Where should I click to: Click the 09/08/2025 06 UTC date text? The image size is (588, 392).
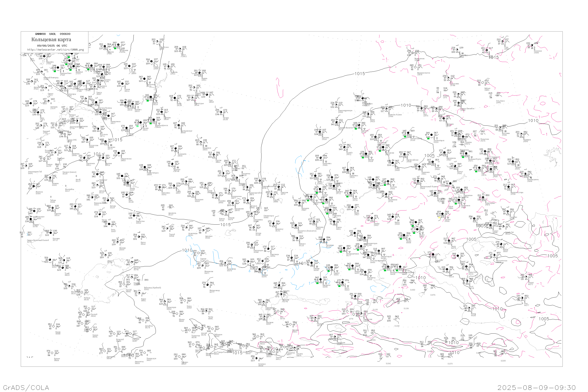[x=52, y=45]
